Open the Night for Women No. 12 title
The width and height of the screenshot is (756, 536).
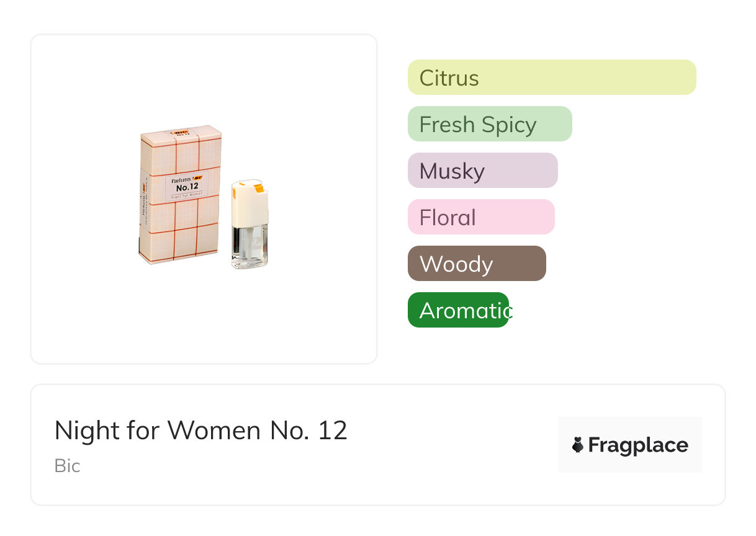click(200, 431)
